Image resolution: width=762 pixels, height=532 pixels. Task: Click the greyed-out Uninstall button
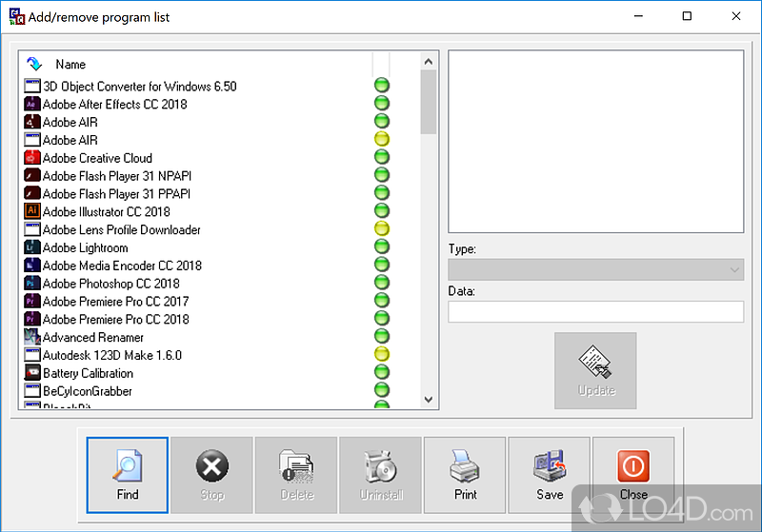[x=380, y=475]
